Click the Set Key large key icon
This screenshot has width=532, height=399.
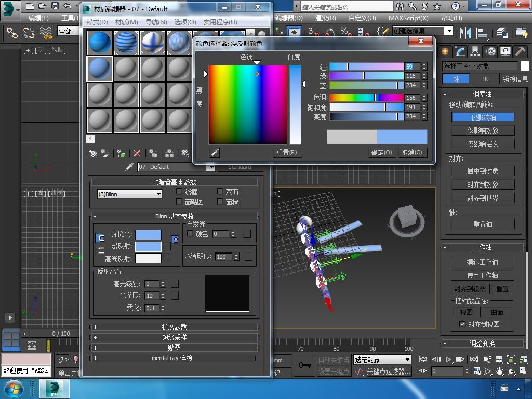pyautogui.click(x=304, y=365)
